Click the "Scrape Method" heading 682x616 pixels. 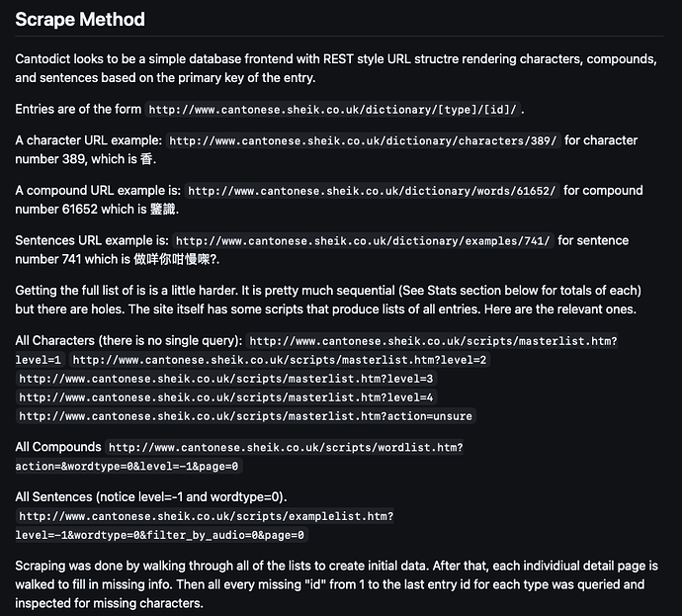point(80,20)
